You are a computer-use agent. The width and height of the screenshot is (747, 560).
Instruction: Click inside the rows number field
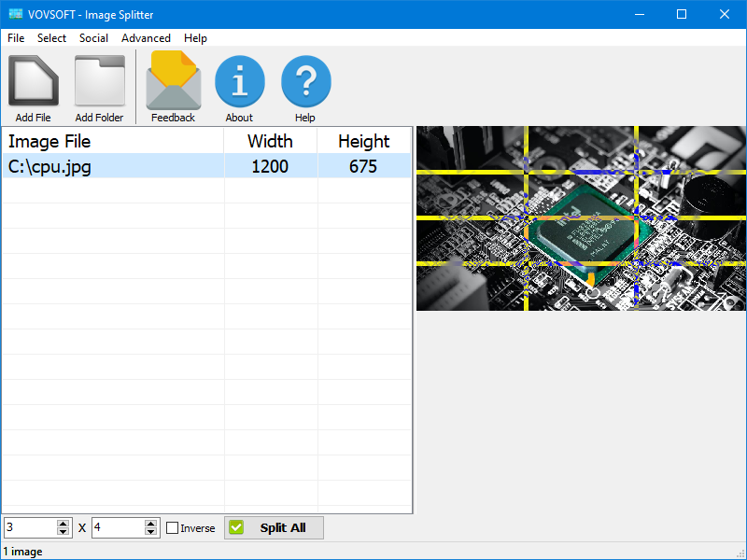pyautogui.click(x=28, y=527)
